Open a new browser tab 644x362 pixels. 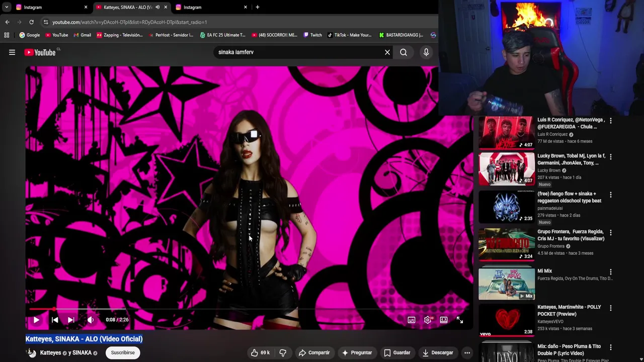coord(258,7)
